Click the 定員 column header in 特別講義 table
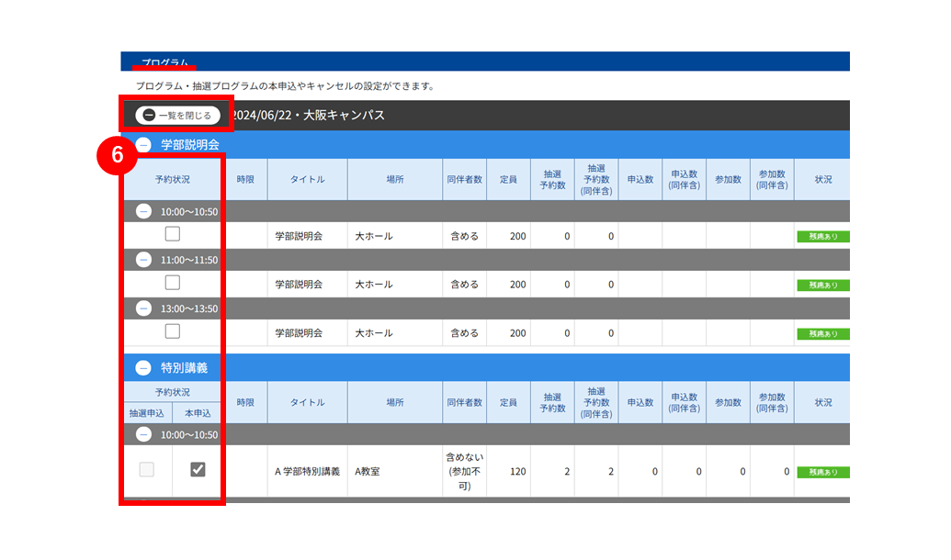Screen dimensions: 951x560 (x=508, y=402)
